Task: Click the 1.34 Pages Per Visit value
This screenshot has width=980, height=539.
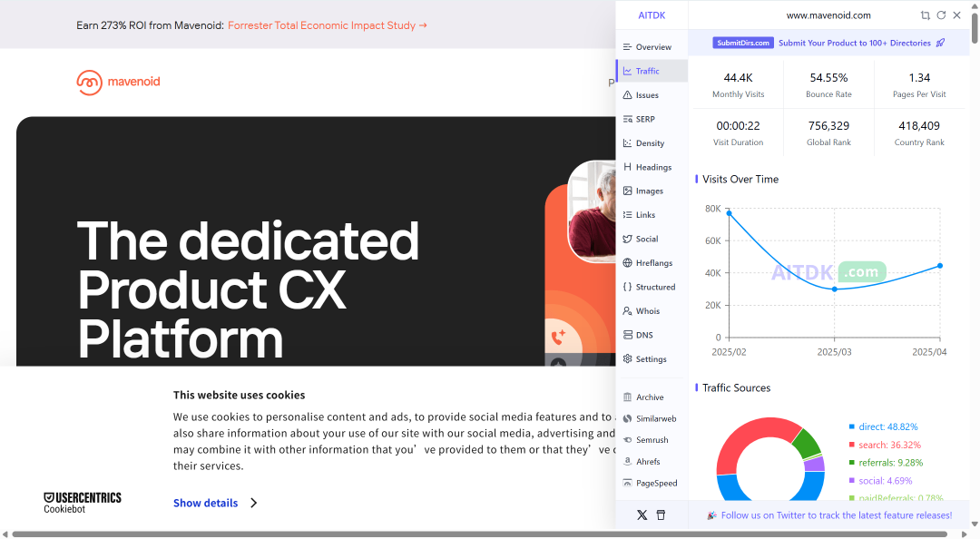Action: (x=919, y=77)
